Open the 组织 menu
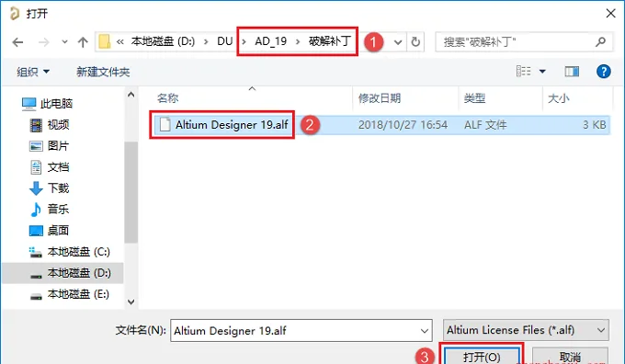625x364 pixels. point(33,72)
